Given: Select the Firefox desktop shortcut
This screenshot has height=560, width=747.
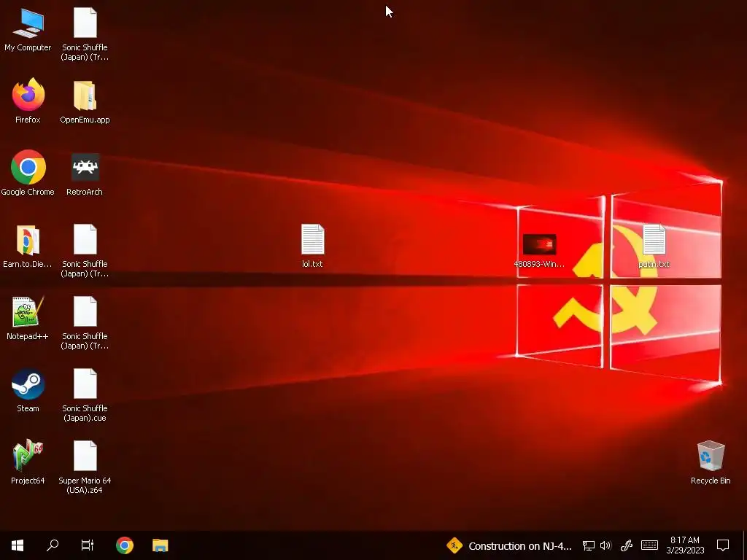Looking at the screenshot, I should point(28,101).
